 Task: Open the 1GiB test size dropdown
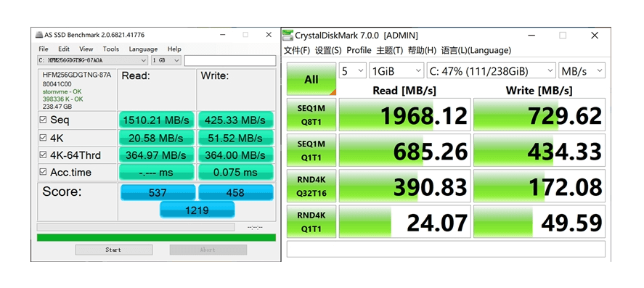click(x=396, y=71)
